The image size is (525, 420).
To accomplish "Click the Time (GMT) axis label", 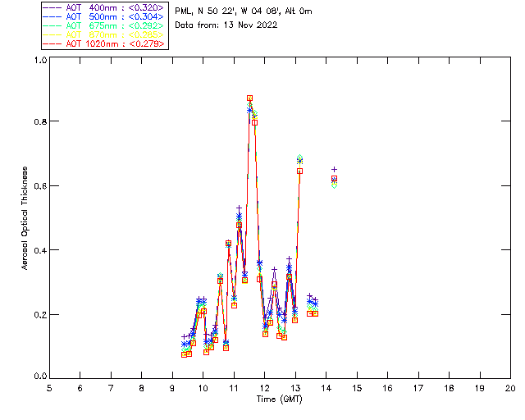I will (x=279, y=399).
